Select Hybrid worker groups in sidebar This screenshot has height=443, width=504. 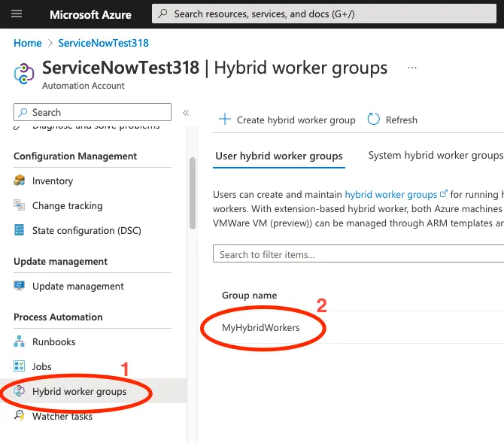tap(80, 392)
